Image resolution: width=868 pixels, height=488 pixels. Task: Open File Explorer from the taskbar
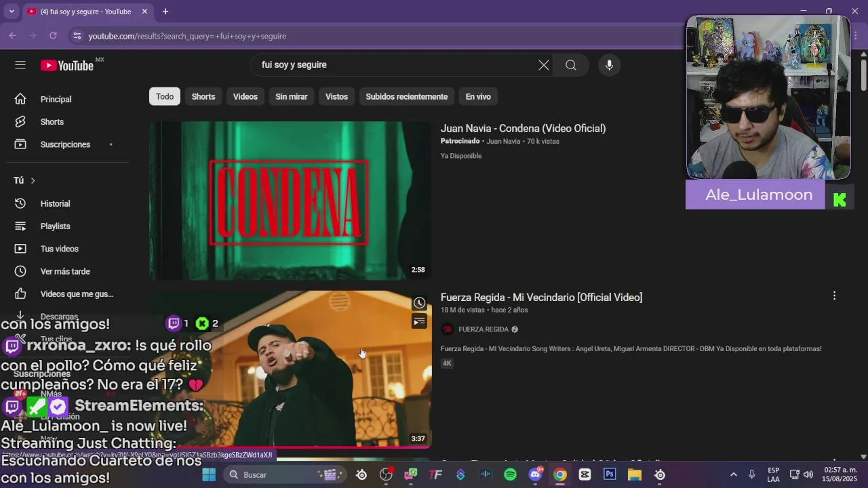(x=635, y=474)
